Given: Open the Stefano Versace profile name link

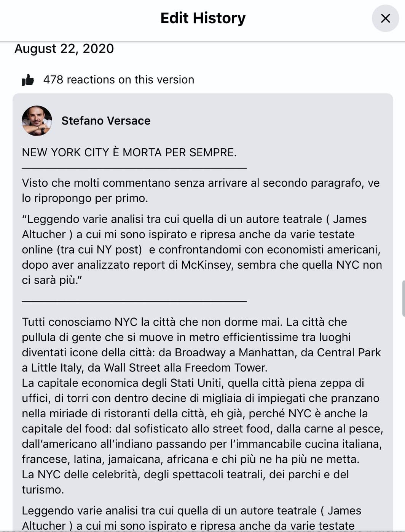Looking at the screenshot, I should (106, 121).
